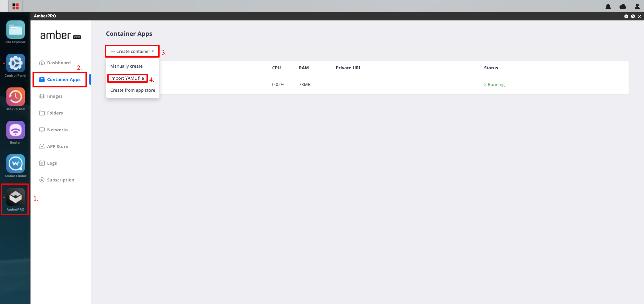The image size is (644, 304).
Task: Click the CPU column header
Action: pos(276,68)
